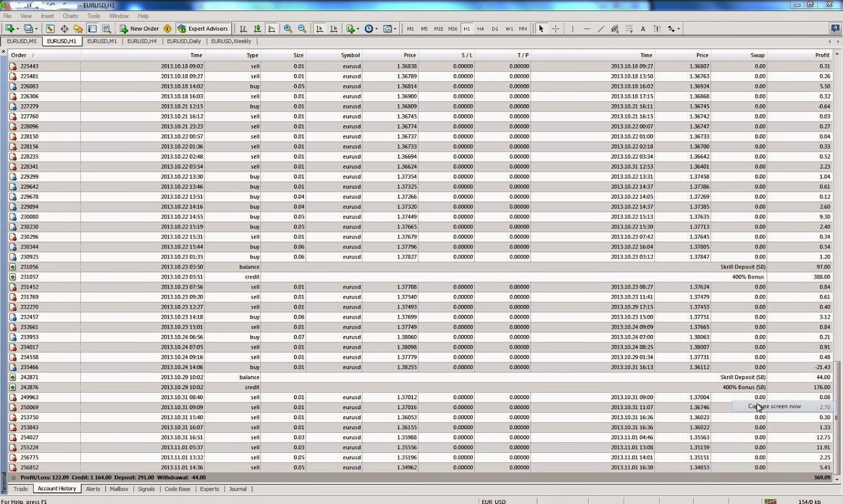Set the H4 timeframe button
843x504 pixels.
pos(481,28)
